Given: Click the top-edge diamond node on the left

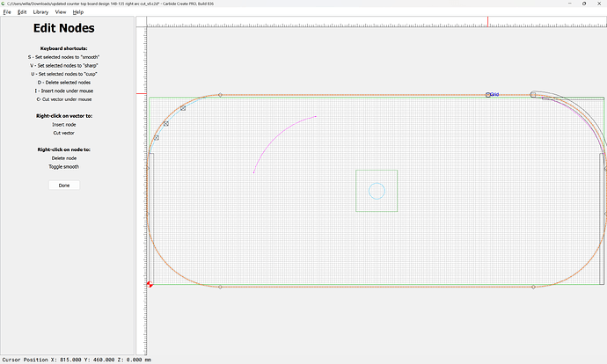Looking at the screenshot, I should tap(220, 94).
